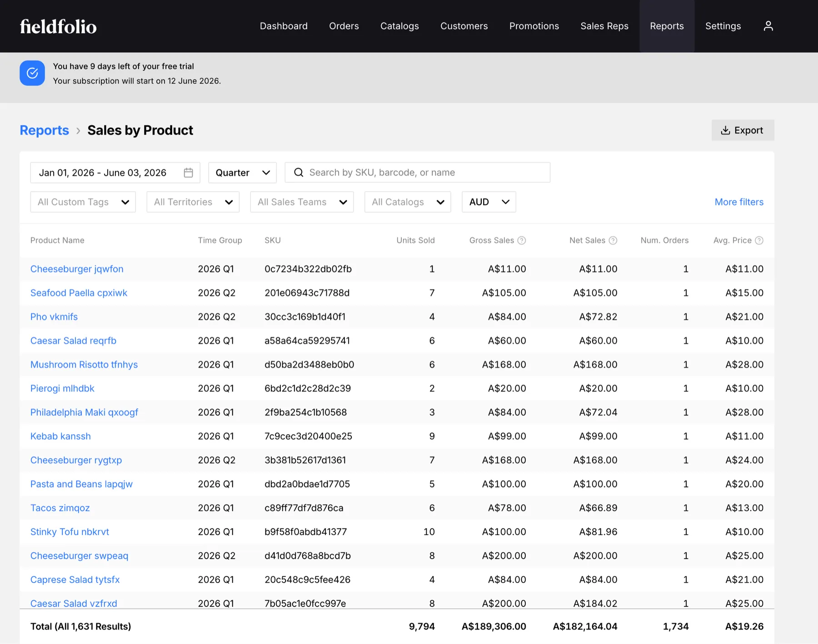818x644 pixels.
Task: Click the Num. Orders column header
Action: click(664, 240)
